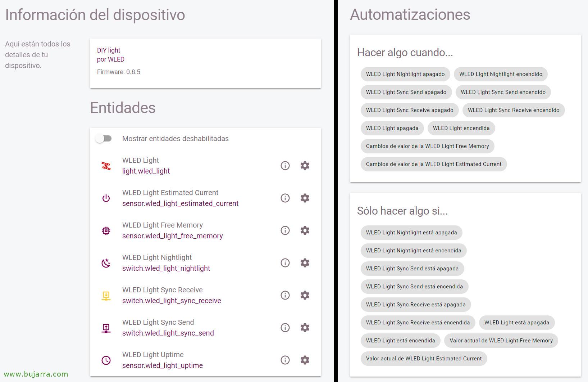
Task: Pick Cambios de valor de Estimated Current
Action: (434, 164)
